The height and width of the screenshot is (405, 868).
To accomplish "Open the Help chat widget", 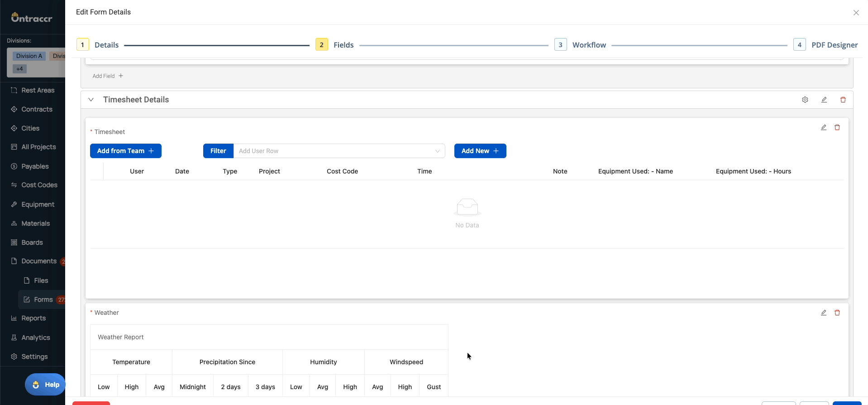I will point(45,385).
